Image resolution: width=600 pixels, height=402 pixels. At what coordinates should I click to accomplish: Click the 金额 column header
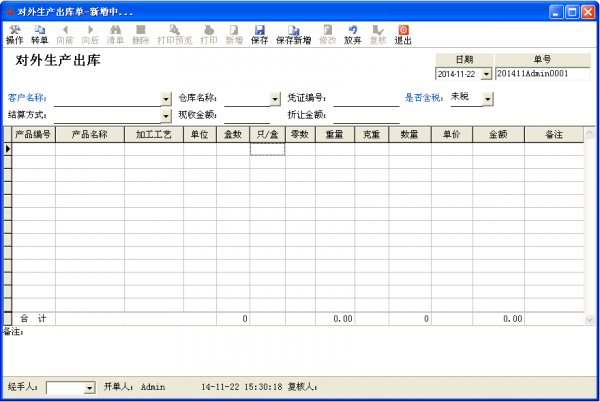click(x=497, y=134)
